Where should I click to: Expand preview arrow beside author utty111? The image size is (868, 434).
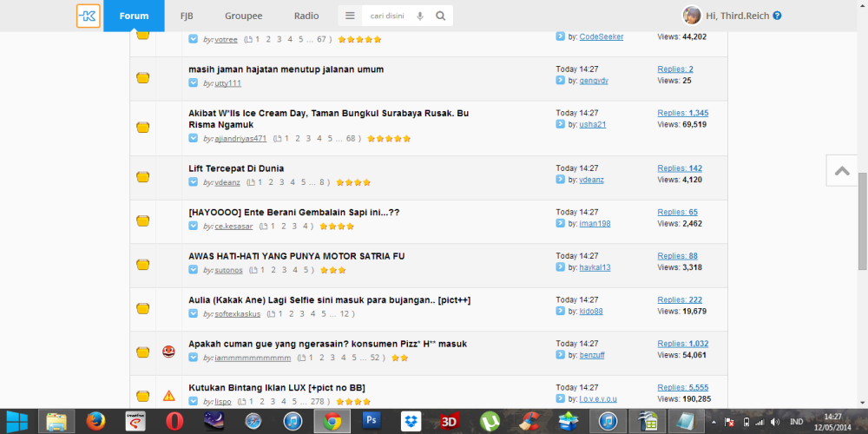[x=194, y=83]
